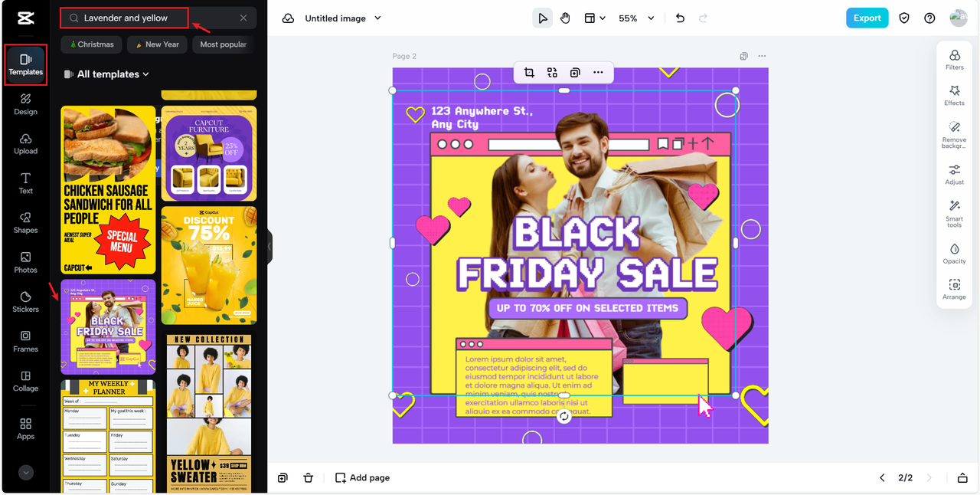Select the Crop tool in floating toolbar

coord(529,73)
